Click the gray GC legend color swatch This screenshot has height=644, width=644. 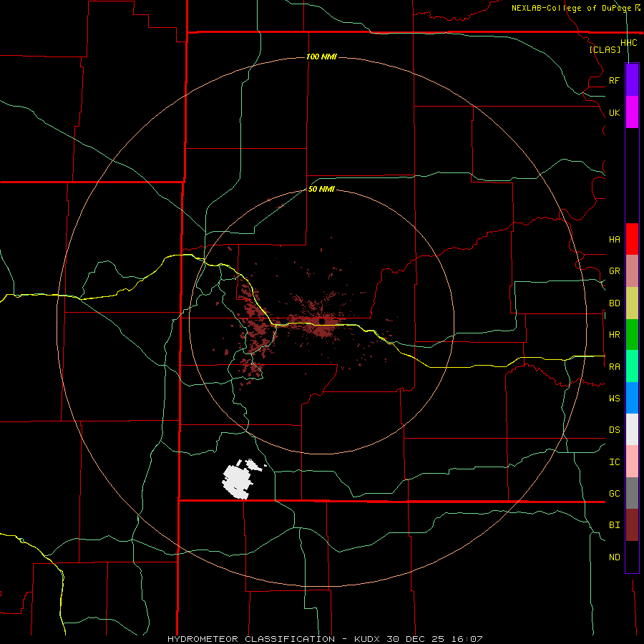(632, 493)
